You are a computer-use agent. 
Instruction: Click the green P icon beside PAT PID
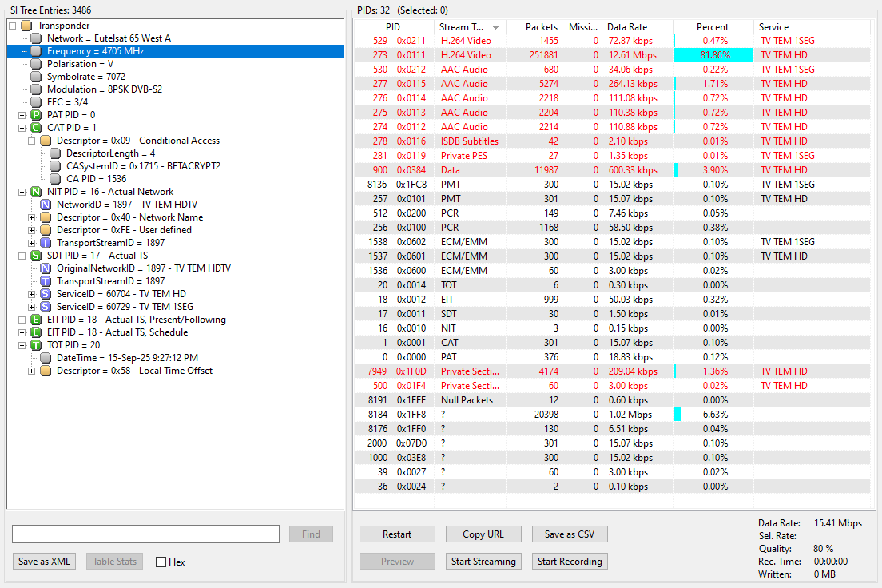click(36, 115)
